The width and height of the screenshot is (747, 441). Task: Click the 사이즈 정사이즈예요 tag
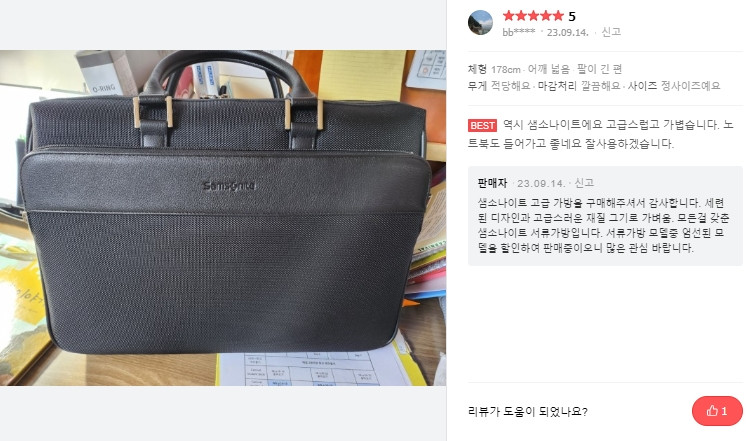(x=674, y=86)
